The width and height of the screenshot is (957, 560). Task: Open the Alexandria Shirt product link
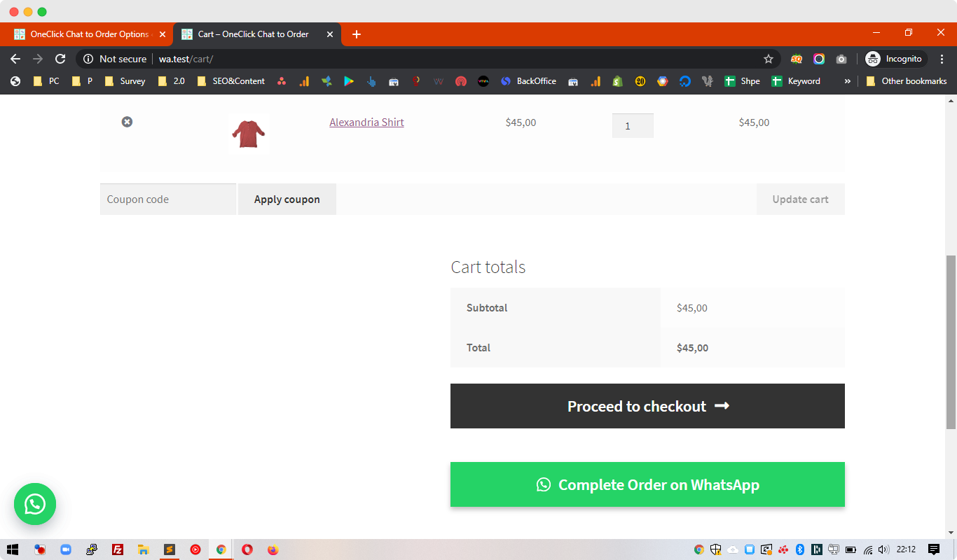click(366, 121)
